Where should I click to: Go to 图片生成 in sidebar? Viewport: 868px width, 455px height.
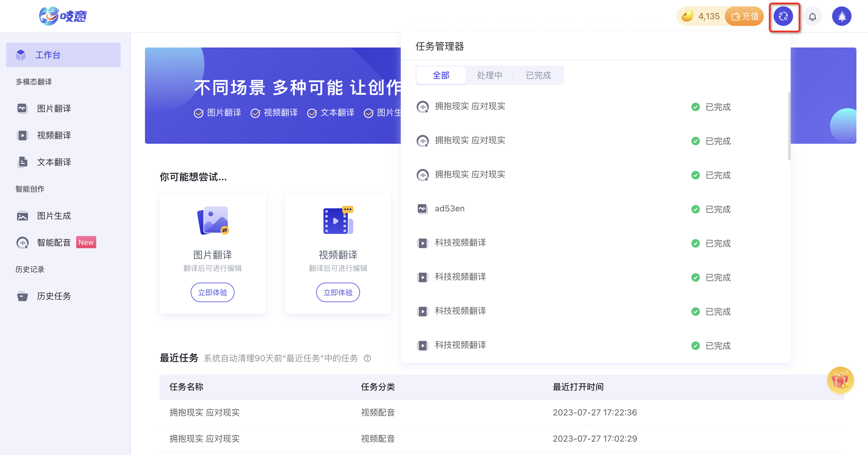coord(54,216)
